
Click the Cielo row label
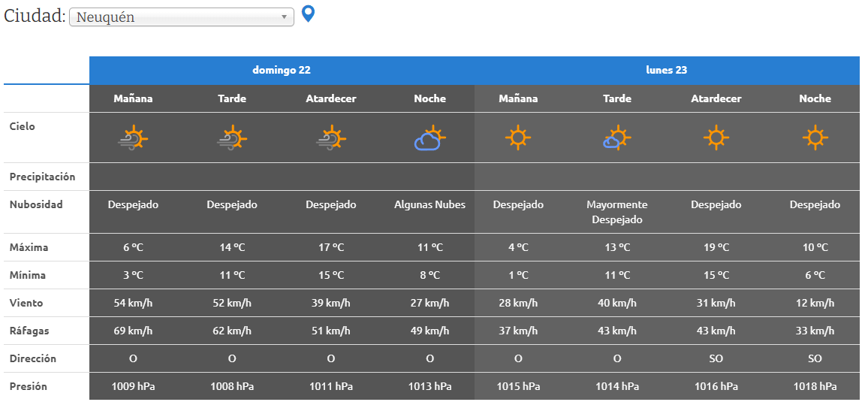point(23,126)
